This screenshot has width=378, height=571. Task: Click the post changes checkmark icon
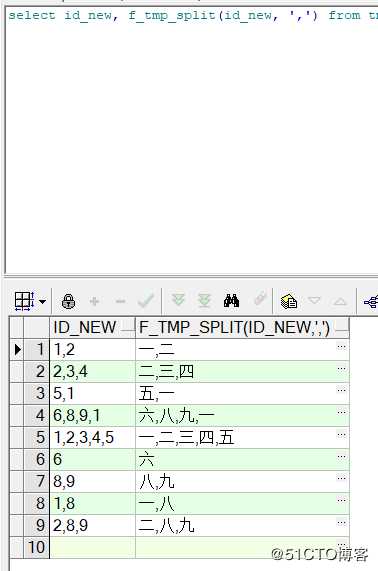(x=146, y=301)
